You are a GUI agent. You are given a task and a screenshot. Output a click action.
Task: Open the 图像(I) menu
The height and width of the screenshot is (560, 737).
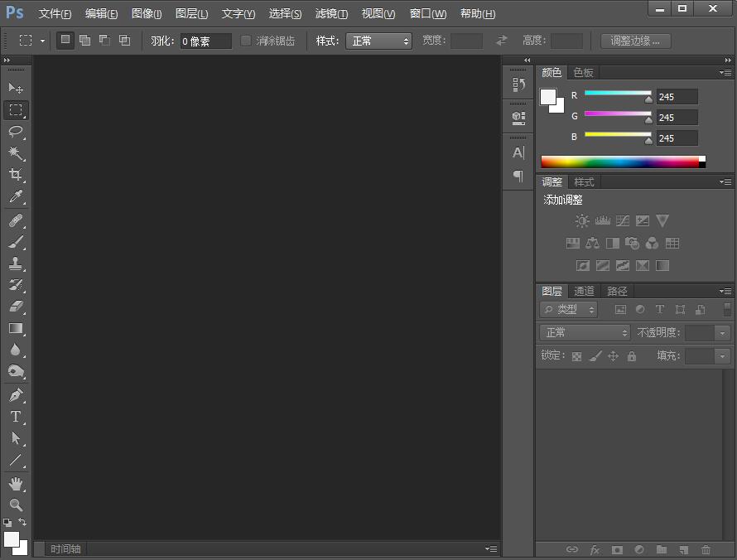tap(147, 13)
